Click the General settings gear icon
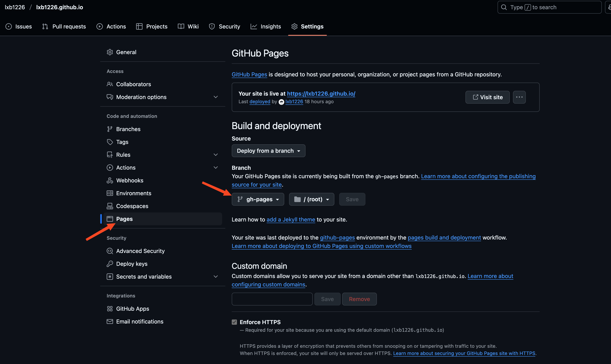This screenshot has width=611, height=364. 110,52
